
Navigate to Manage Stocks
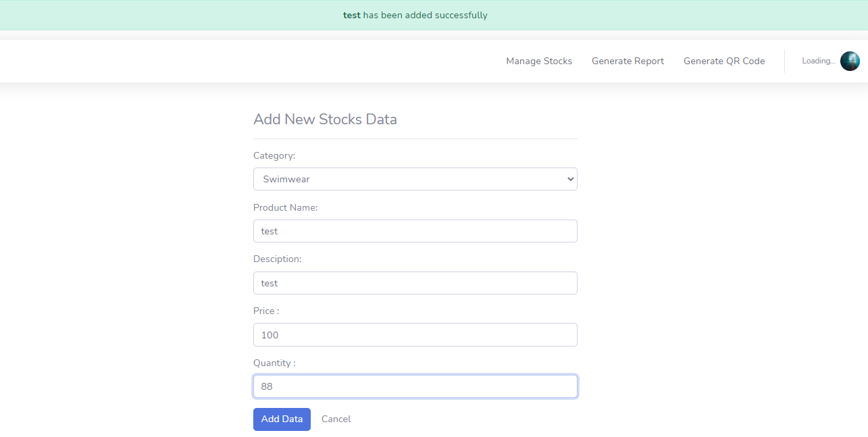(538, 61)
